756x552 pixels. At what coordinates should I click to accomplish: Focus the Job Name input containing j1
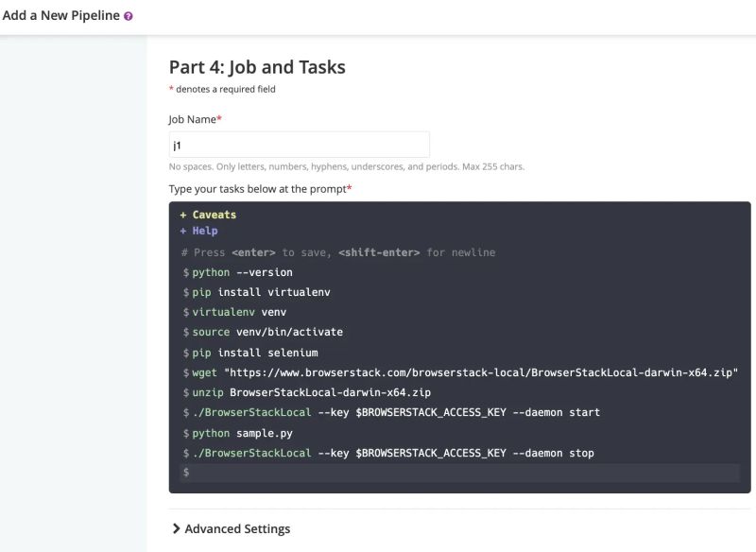pos(299,144)
